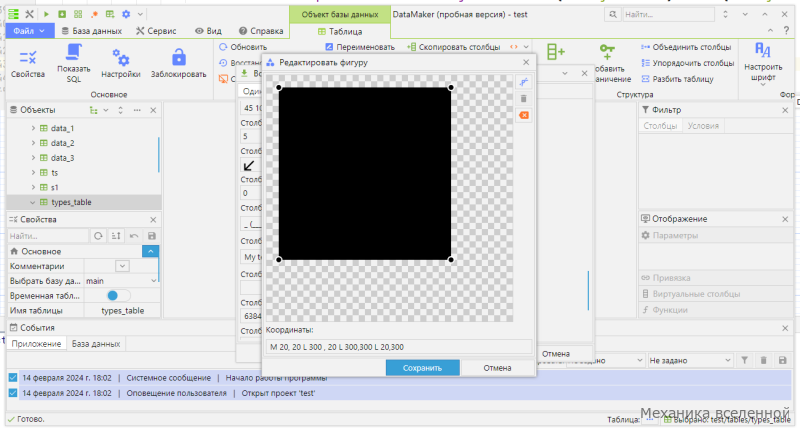The height and width of the screenshot is (431, 800).
Task: Select the Таблица ribbon tab
Action: tap(340, 32)
